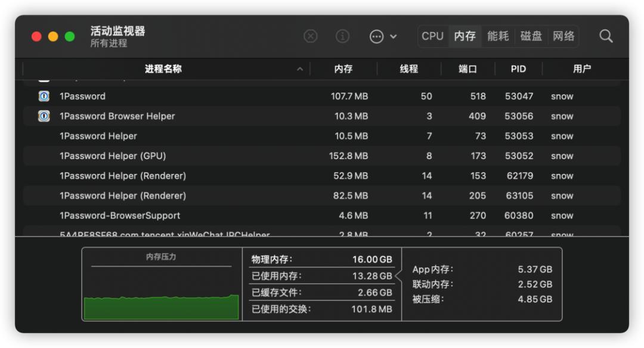Image resolution: width=644 pixels, height=348 pixels.
Task: Select the 1Password Browser Helper row
Action: [x=321, y=116]
